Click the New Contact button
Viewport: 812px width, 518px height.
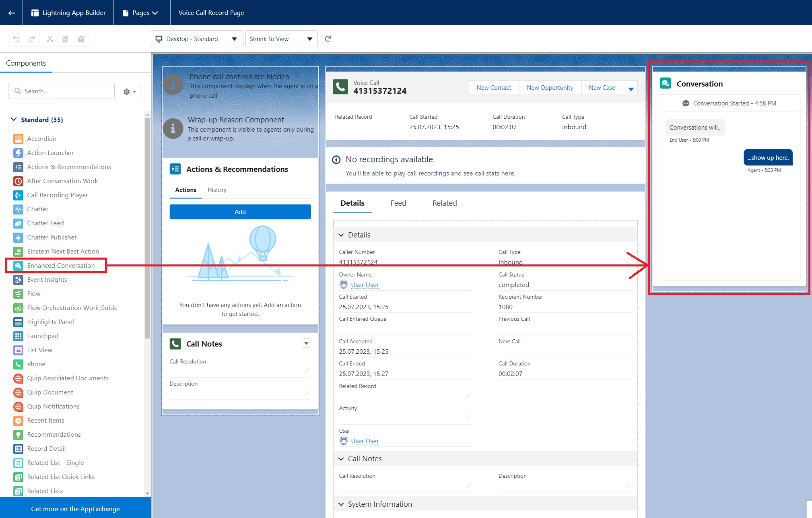tap(494, 88)
